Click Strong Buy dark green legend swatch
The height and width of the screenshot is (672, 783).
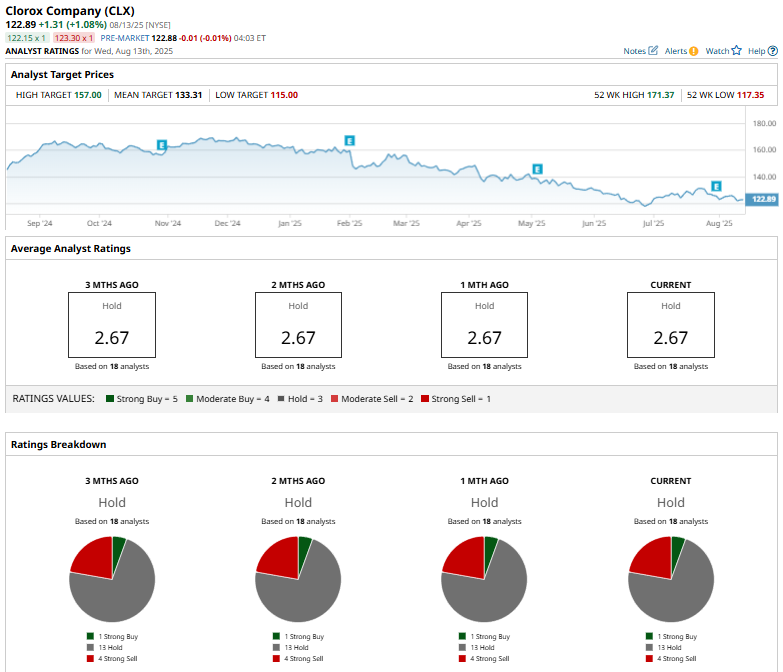[110, 398]
